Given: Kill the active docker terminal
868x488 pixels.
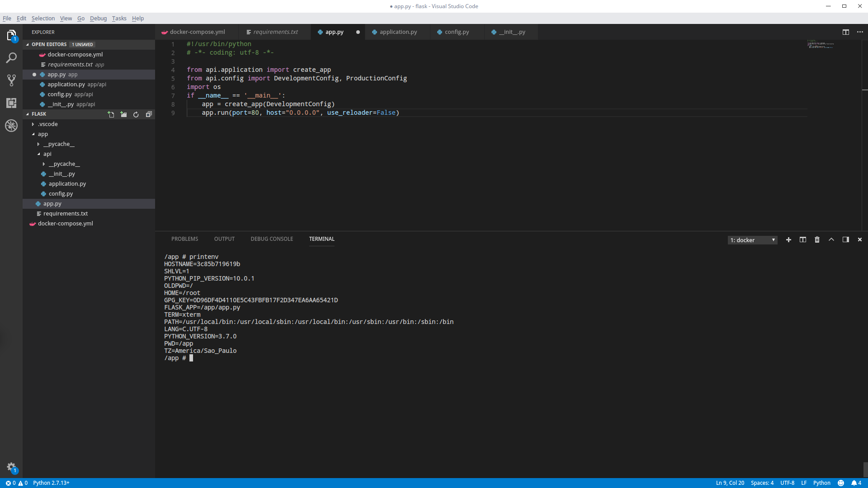Looking at the screenshot, I should click(817, 239).
